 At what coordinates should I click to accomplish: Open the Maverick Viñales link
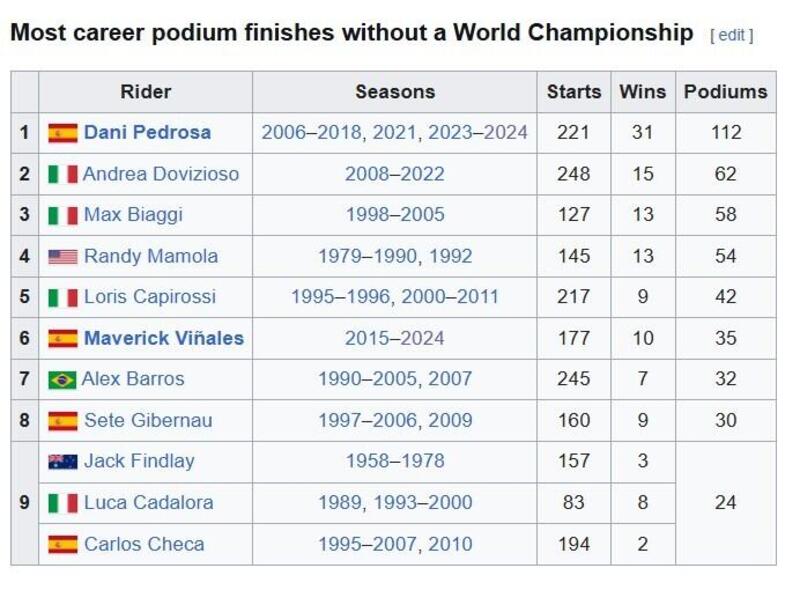(163, 339)
